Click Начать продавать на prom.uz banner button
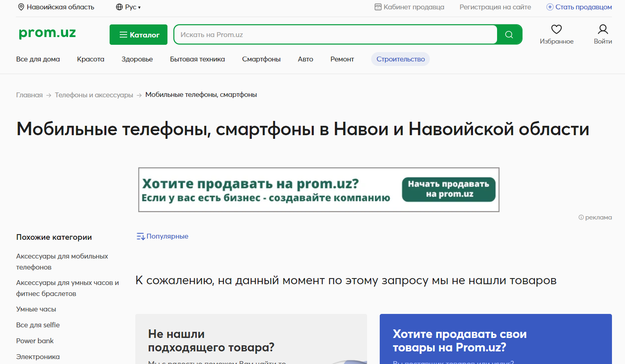The height and width of the screenshot is (364, 625). (449, 189)
